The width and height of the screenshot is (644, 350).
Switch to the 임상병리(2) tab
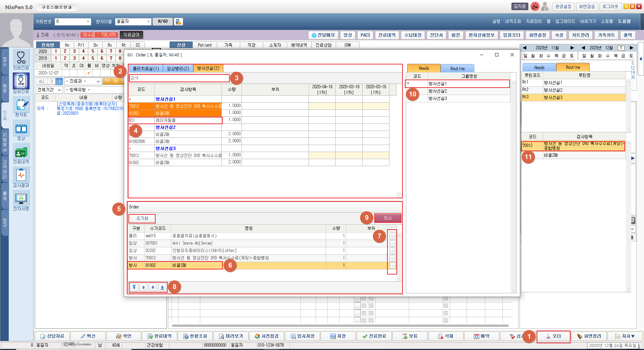(x=178, y=68)
